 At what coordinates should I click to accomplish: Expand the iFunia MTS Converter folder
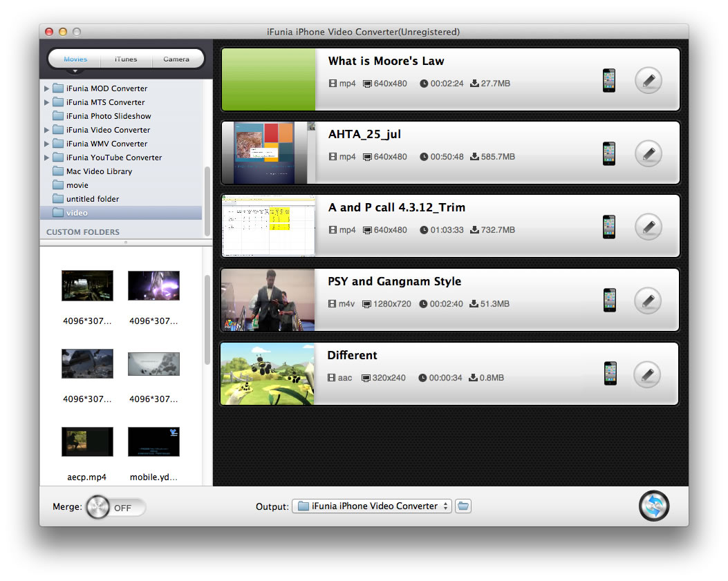pyautogui.click(x=46, y=102)
